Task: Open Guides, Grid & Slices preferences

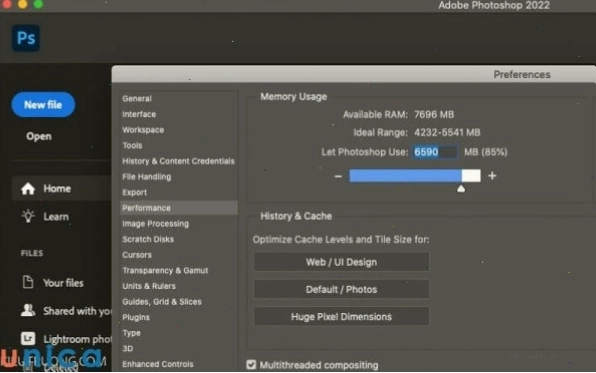Action: tap(162, 302)
